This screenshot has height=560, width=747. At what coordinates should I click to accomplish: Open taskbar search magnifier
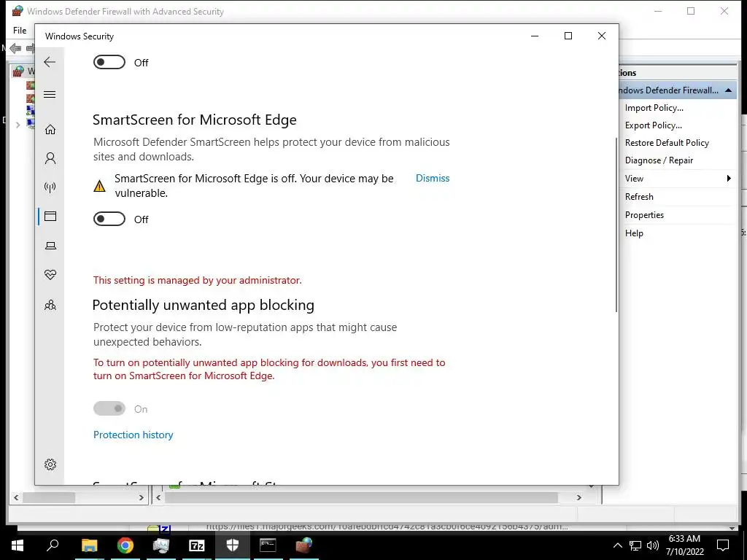53,545
